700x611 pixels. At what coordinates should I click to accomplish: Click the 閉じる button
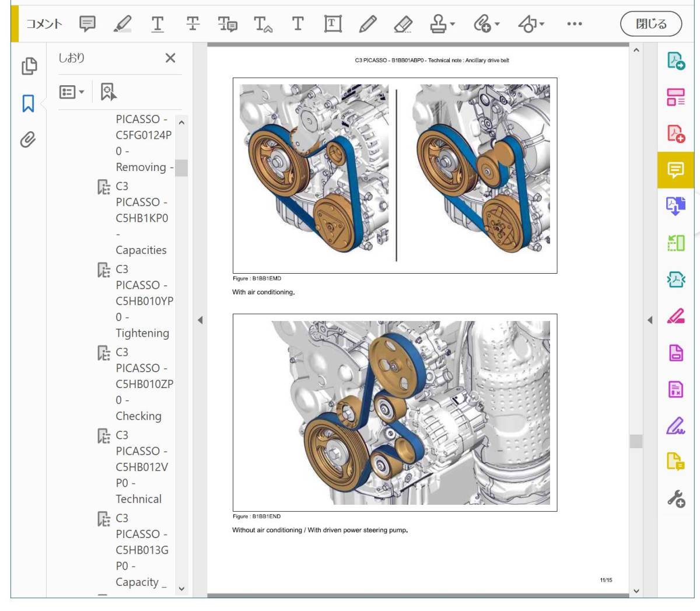(651, 24)
